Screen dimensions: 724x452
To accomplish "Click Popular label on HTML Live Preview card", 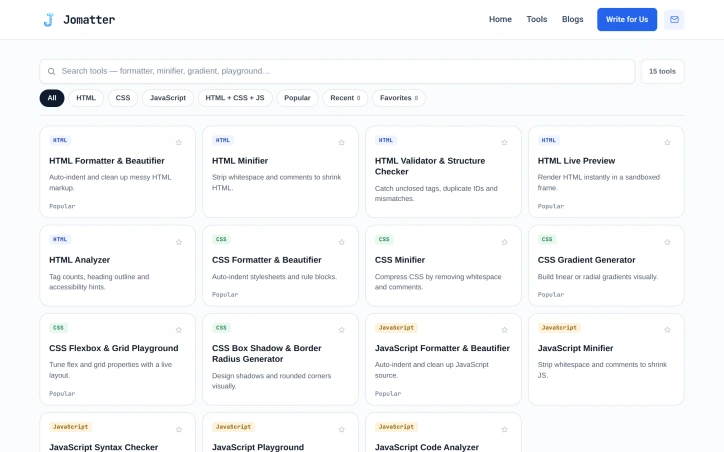I will (551, 206).
